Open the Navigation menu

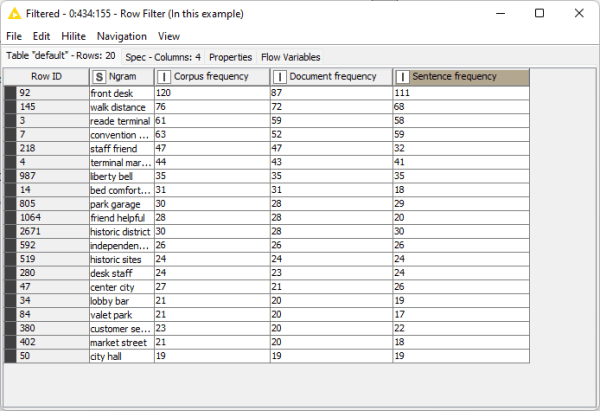[x=122, y=36]
